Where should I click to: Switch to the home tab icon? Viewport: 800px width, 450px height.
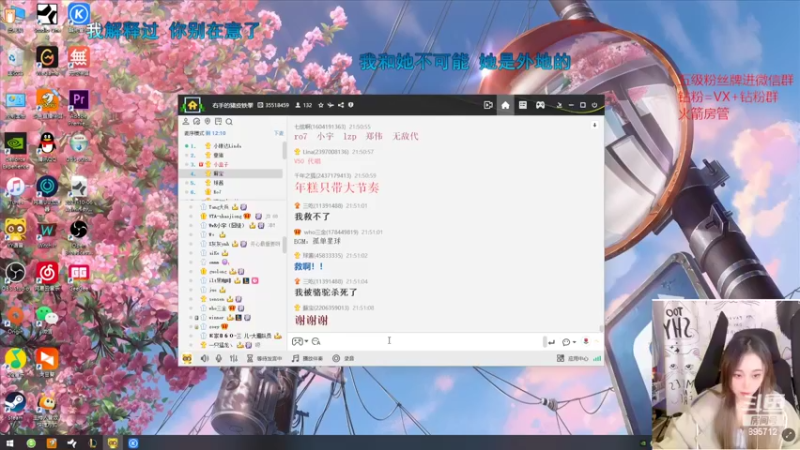pyautogui.click(x=505, y=105)
